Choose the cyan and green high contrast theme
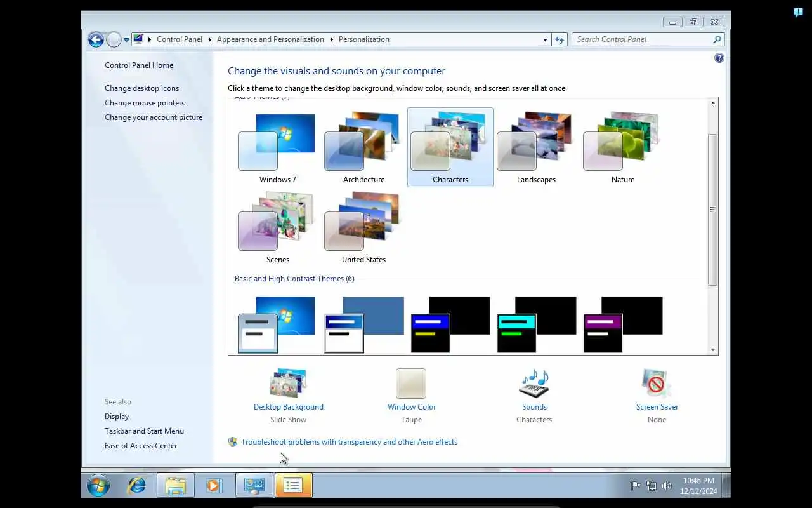The height and width of the screenshot is (508, 812). tap(536, 324)
